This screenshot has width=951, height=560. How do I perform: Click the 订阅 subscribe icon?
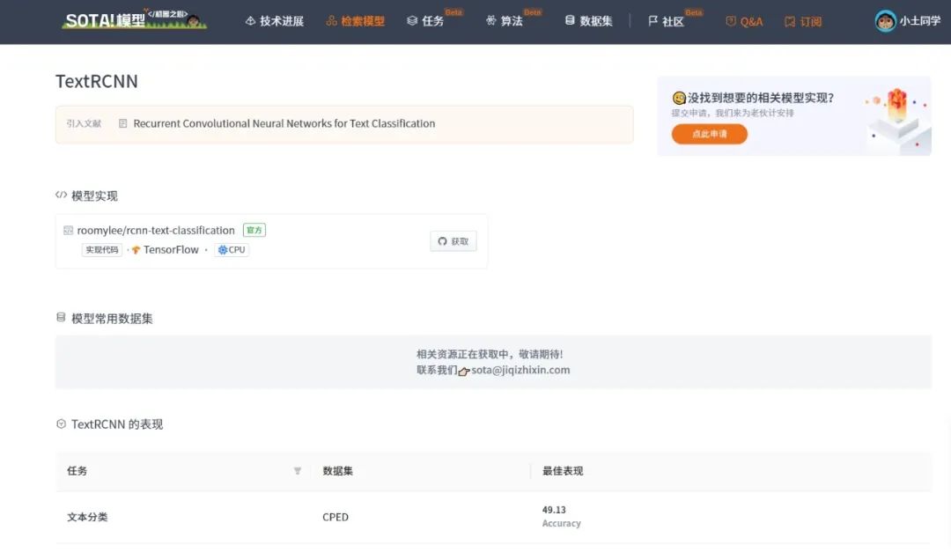click(791, 21)
